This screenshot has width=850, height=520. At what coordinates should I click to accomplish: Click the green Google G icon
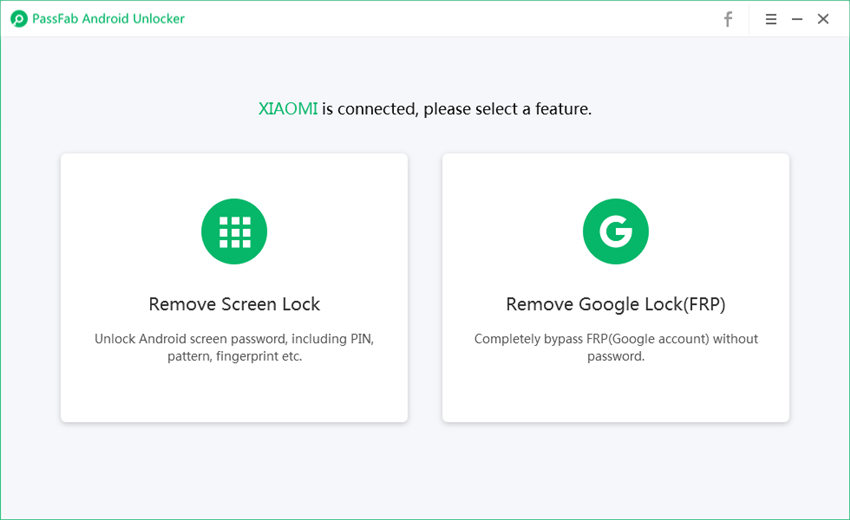(x=616, y=232)
